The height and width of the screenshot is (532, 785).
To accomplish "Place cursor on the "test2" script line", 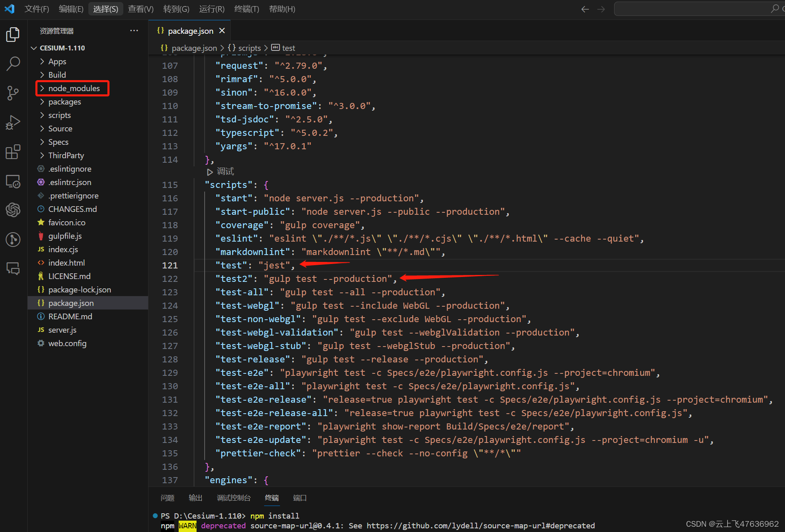I will tap(306, 279).
